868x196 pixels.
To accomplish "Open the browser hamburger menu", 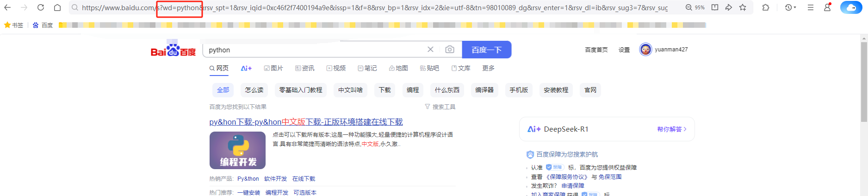I will [x=811, y=7].
